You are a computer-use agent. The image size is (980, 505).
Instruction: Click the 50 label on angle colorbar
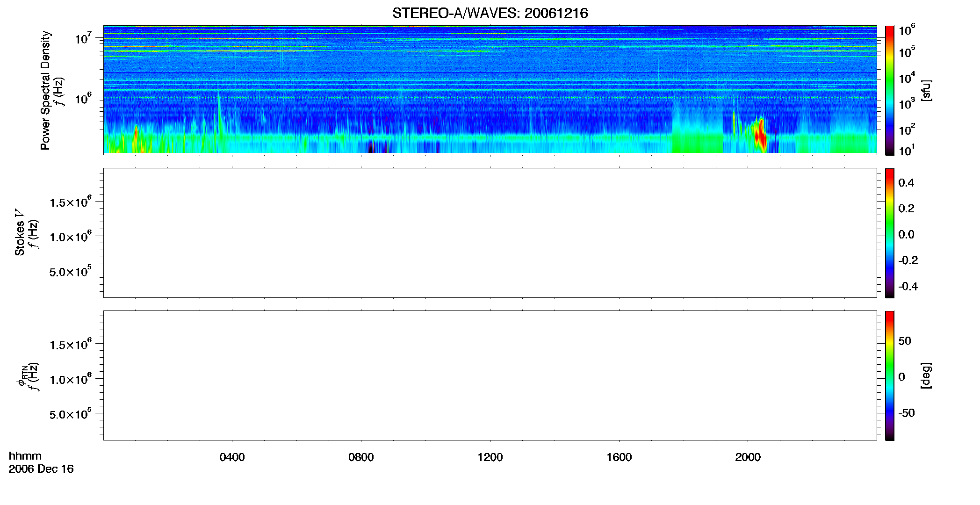coord(905,341)
